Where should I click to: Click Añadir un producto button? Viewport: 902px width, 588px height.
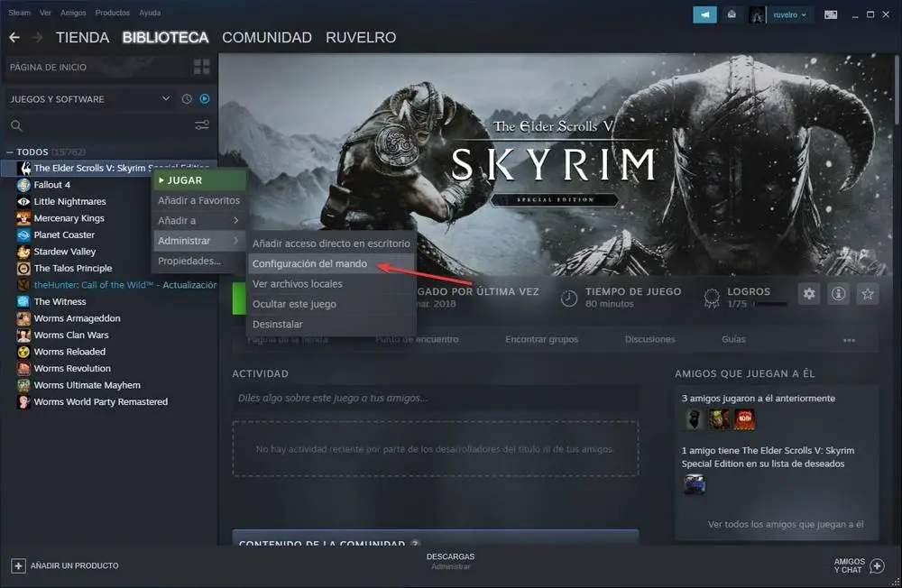[65, 565]
